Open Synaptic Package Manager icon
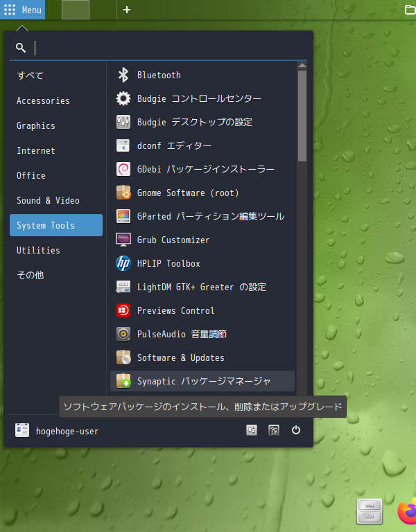The width and height of the screenshot is (416, 532). coord(123,381)
